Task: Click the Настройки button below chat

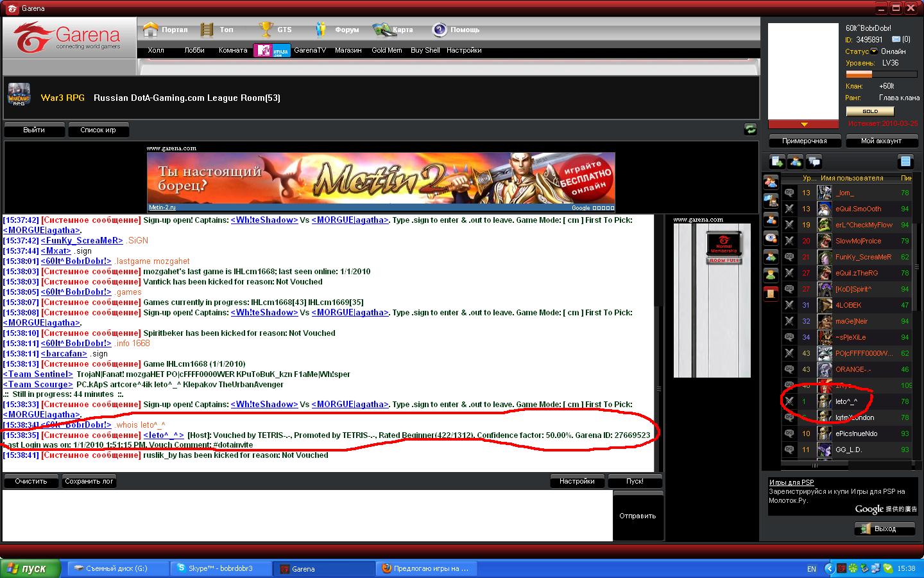Action: pos(577,481)
